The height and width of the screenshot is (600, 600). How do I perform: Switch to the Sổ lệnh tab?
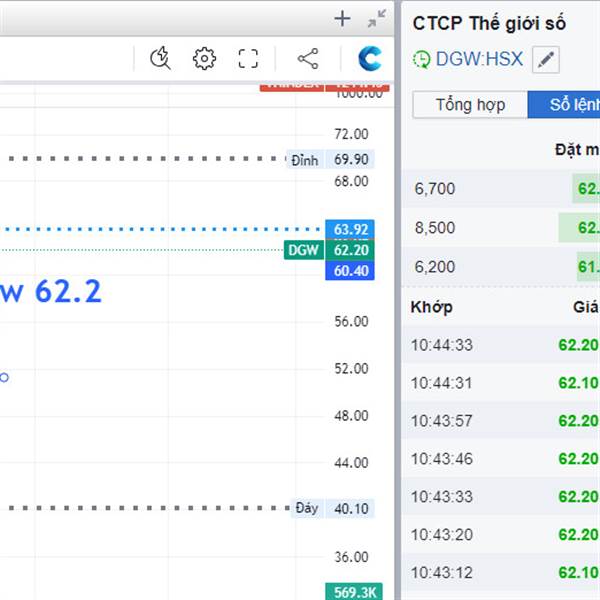point(564,104)
